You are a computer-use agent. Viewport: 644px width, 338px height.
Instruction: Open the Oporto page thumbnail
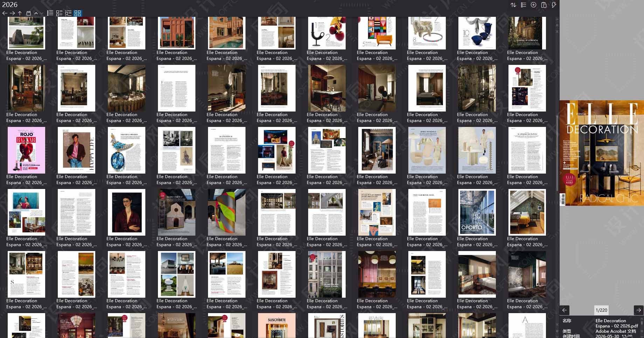pyautogui.click(x=477, y=212)
